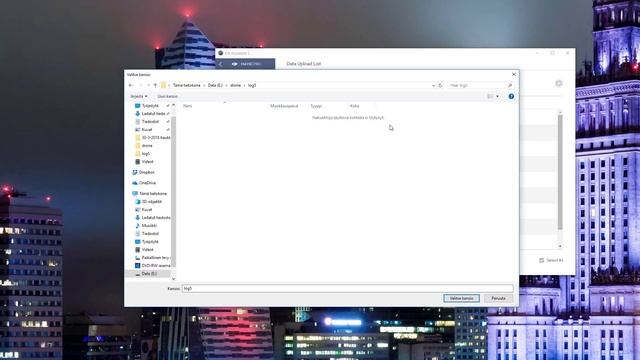The image size is (640, 360).
Task: Click the back chevron in DJI Assistant window
Action: 221,64
